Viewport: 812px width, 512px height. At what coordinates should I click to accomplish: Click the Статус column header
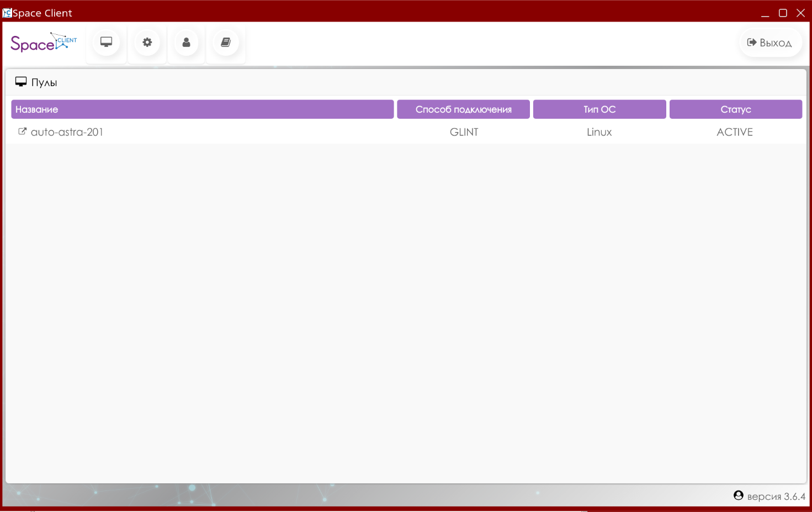tap(735, 109)
